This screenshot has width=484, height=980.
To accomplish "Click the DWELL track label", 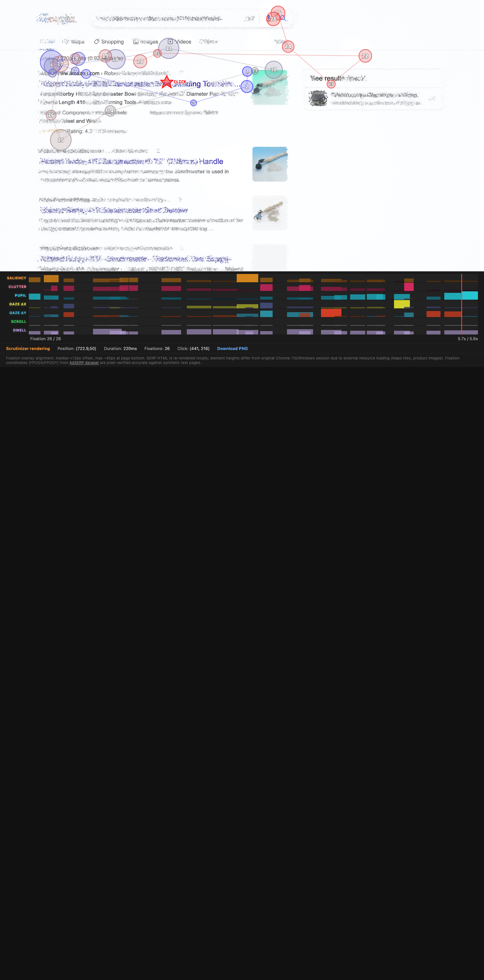I will click(x=19, y=330).
